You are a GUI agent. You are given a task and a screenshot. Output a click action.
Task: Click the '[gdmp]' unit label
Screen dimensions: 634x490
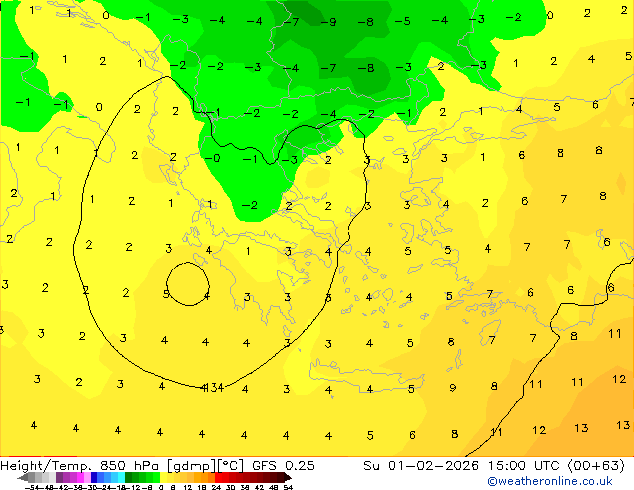click(192, 466)
